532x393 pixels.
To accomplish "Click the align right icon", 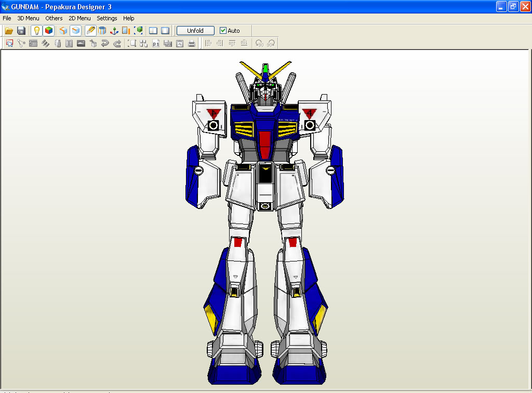I will [x=220, y=43].
